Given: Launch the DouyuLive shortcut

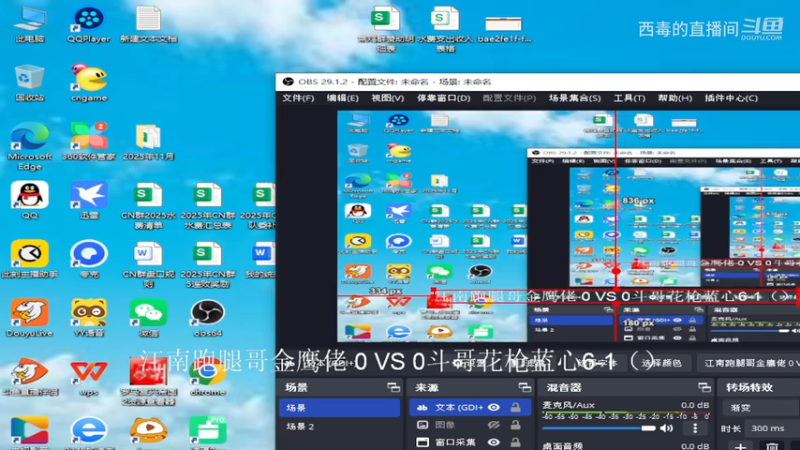Looking at the screenshot, I should (x=30, y=318).
